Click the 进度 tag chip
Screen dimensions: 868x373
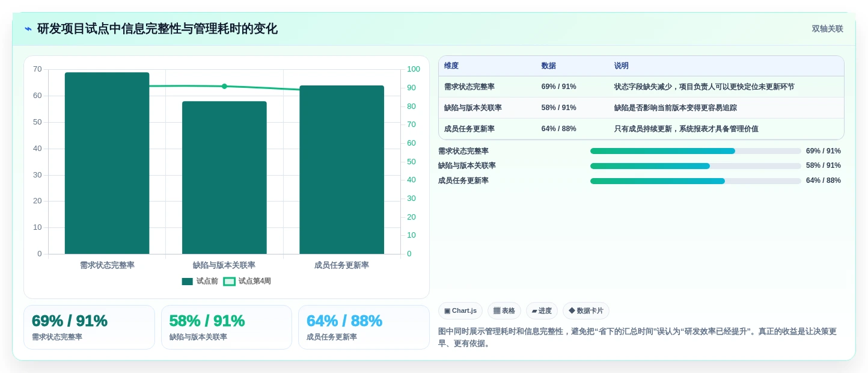pyautogui.click(x=542, y=311)
